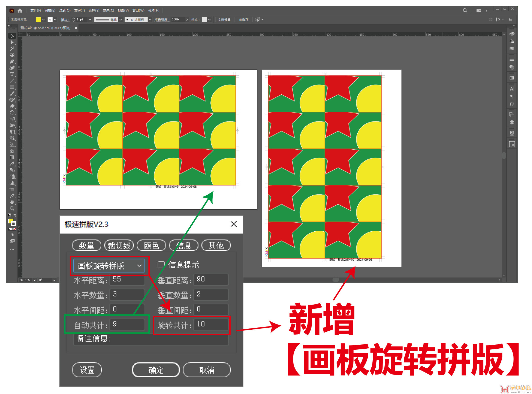Click the yellow fill color swatch
532x394 pixels.
point(38,20)
